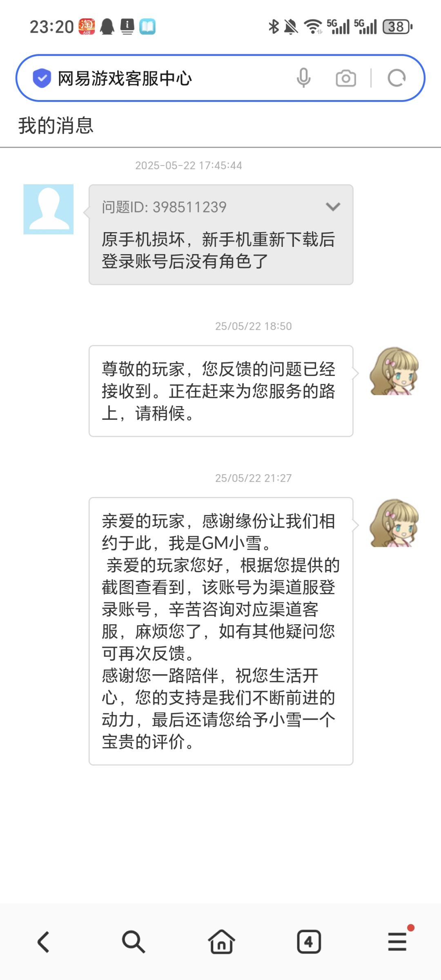Screen dimensions: 441x980
Task: Tap the user's blue silhouette avatar
Action: 49,209
